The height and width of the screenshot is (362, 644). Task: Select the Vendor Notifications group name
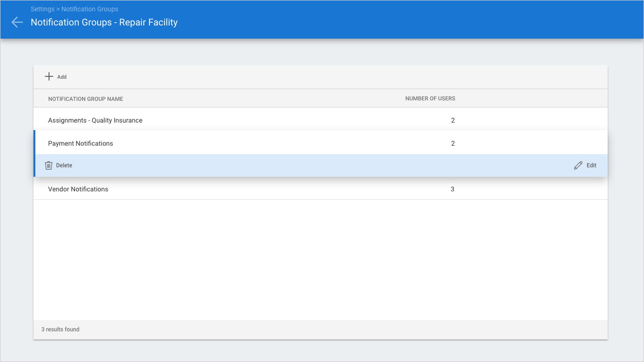coord(78,189)
